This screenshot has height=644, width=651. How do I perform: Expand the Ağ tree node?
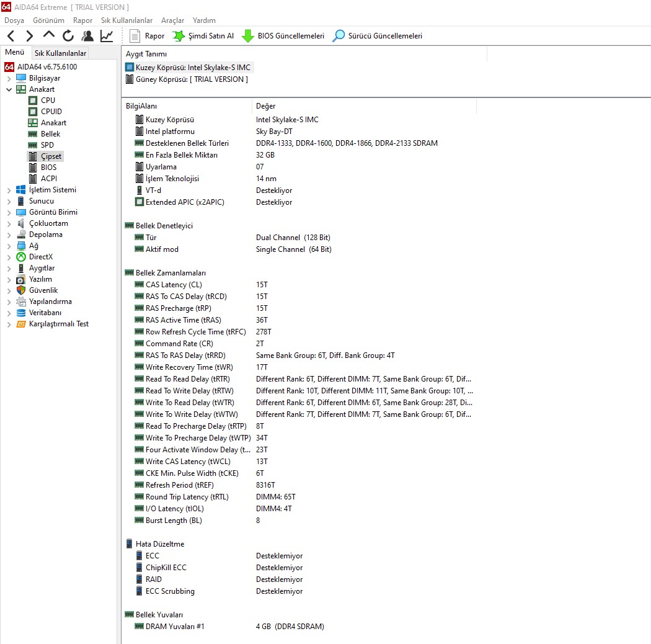[x=9, y=246]
